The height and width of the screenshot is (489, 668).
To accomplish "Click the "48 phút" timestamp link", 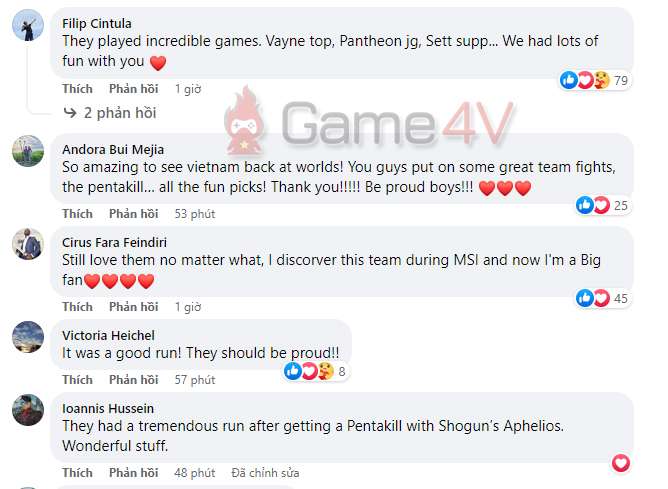I will click(x=195, y=473).
